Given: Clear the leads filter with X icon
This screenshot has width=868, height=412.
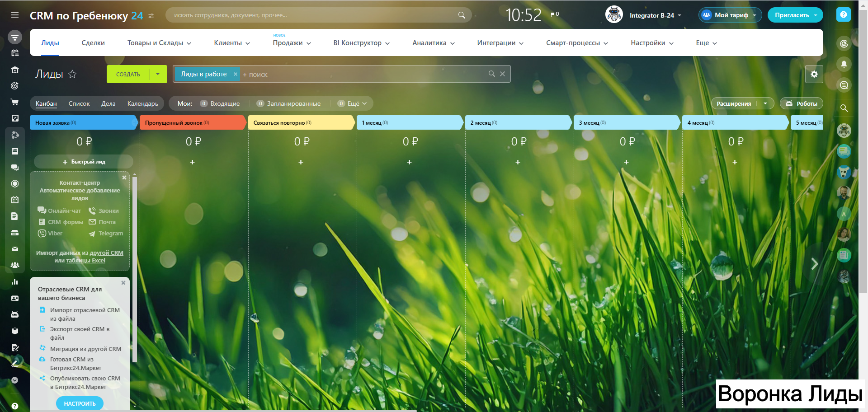Looking at the screenshot, I should (502, 74).
